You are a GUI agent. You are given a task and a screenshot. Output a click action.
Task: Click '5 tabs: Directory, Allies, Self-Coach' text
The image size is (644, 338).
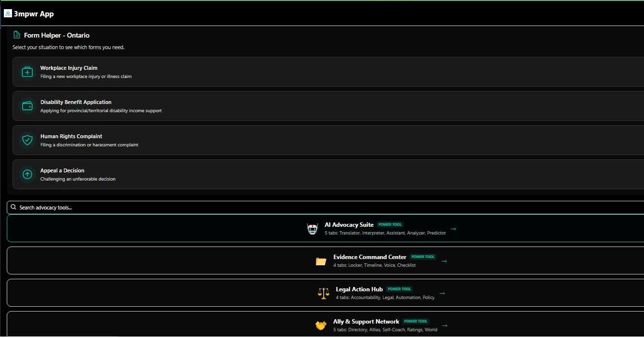tap(385, 330)
